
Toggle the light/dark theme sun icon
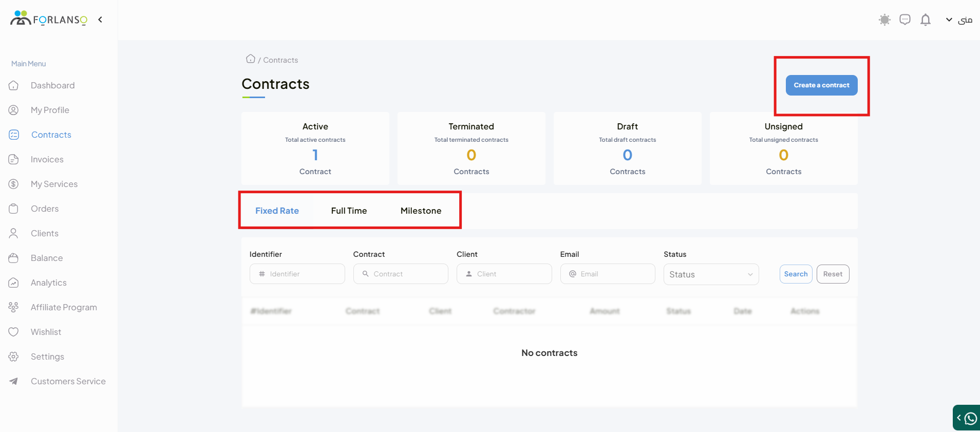[x=884, y=20]
